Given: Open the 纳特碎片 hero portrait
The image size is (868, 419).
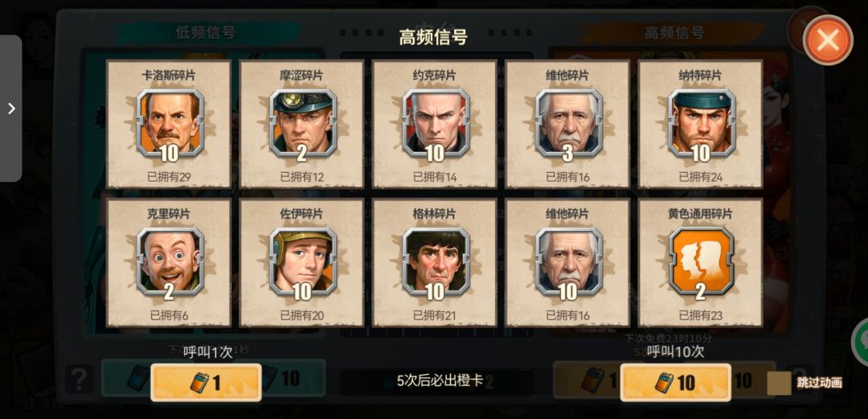Looking at the screenshot, I should pos(701,124).
